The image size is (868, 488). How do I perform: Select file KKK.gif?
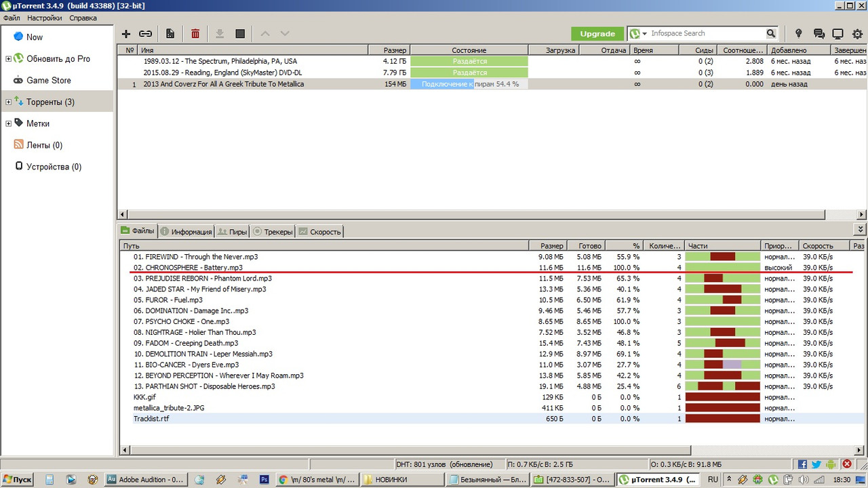pos(144,397)
